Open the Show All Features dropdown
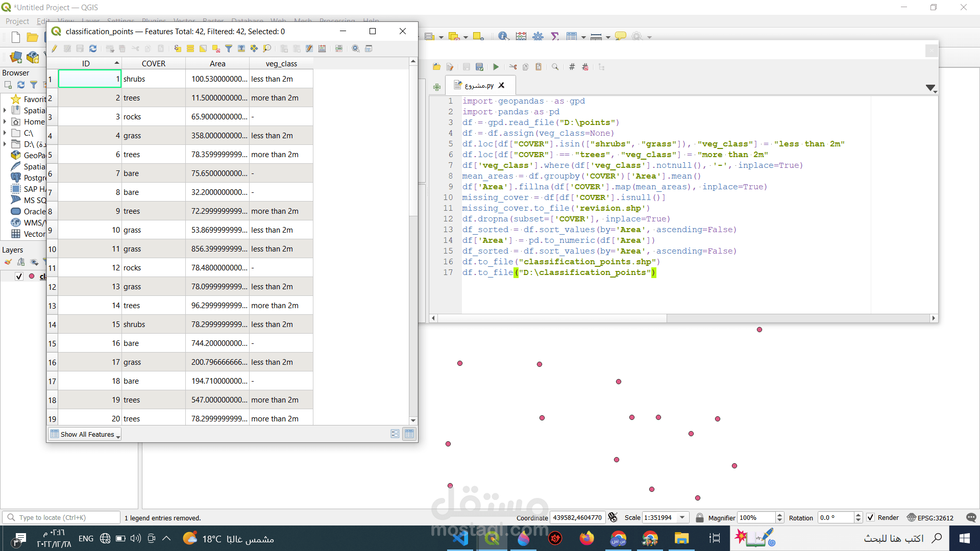Image resolution: width=980 pixels, height=551 pixels. pos(85,434)
